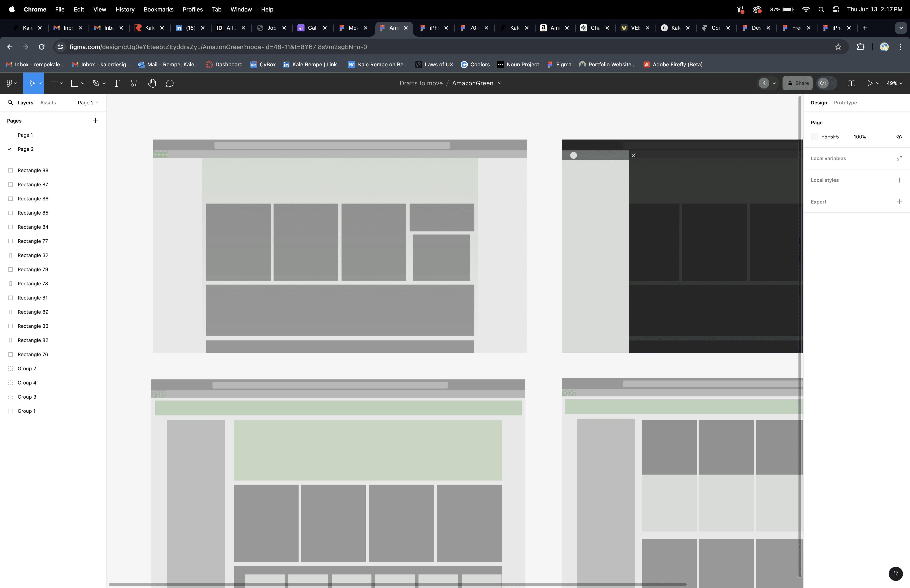Select the Pen tool
Image resolution: width=910 pixels, height=588 pixels.
96,83
